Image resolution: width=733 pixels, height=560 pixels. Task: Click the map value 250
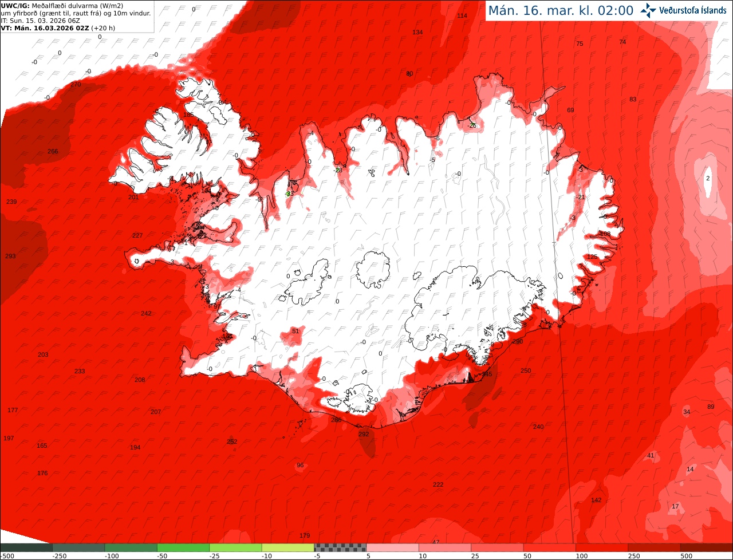point(526,370)
